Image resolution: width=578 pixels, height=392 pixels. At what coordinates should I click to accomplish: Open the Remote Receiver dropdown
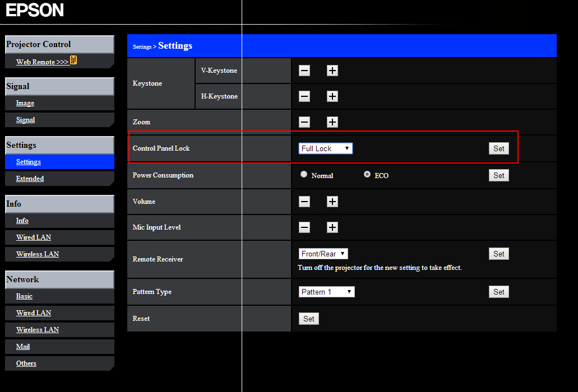[x=323, y=253]
